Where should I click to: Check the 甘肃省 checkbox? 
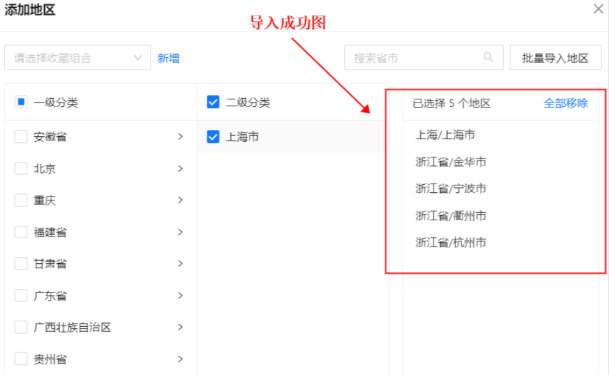coord(21,264)
